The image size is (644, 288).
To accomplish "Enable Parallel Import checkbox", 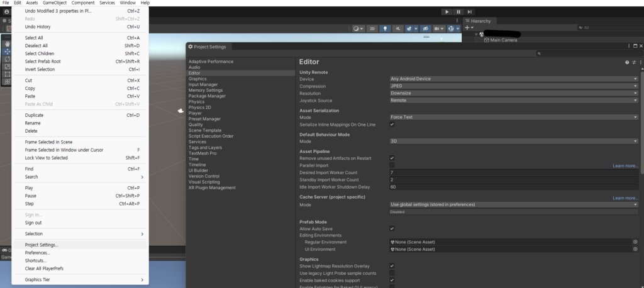I will point(392,165).
